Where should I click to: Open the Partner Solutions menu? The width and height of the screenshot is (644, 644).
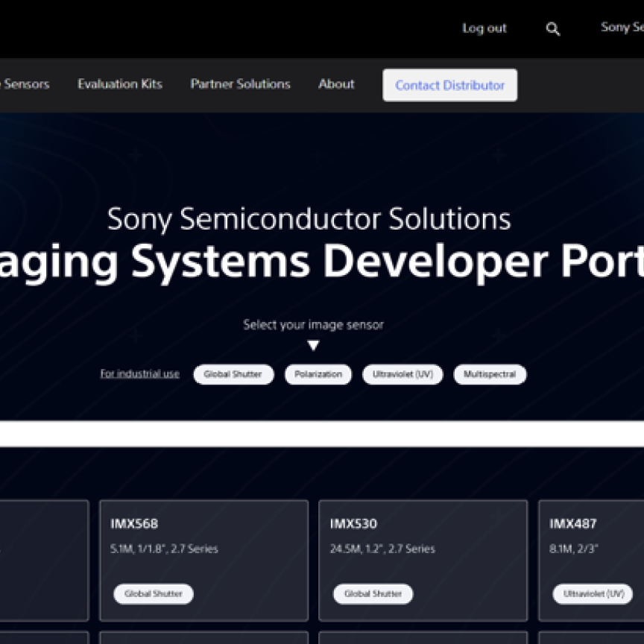click(x=240, y=83)
